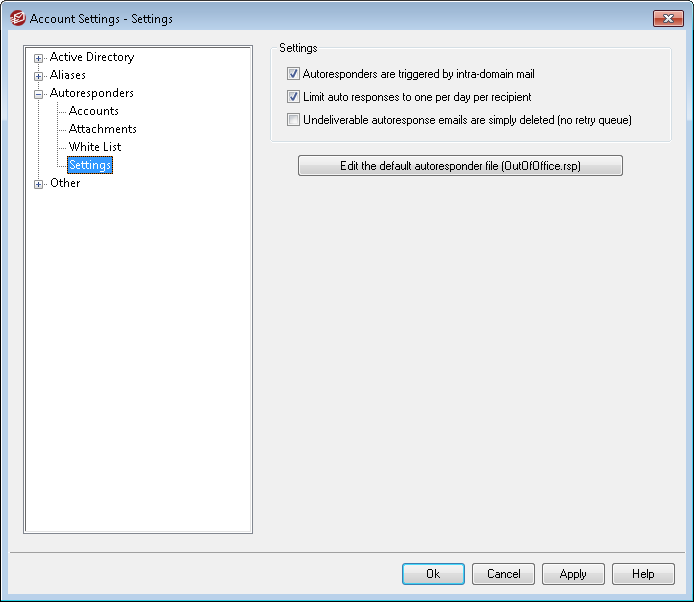
Task: Disable autoresponders triggered by intra-domain mail
Action: [293, 74]
